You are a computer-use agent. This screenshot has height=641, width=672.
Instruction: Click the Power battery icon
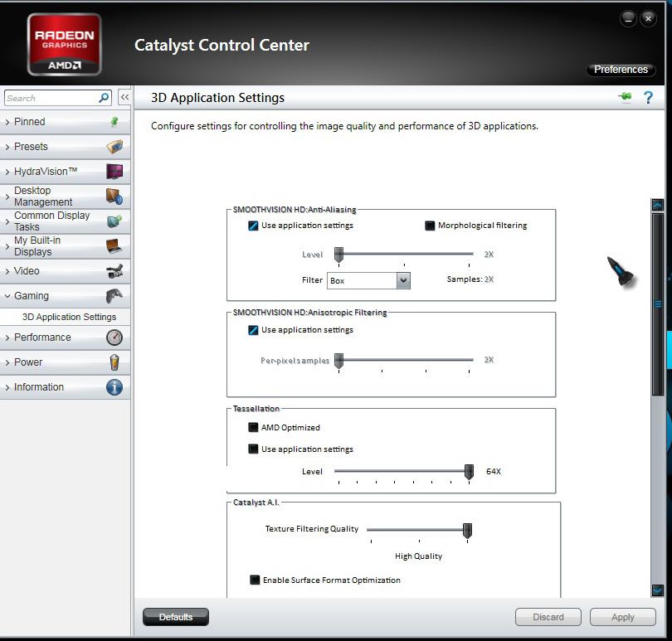coord(114,362)
